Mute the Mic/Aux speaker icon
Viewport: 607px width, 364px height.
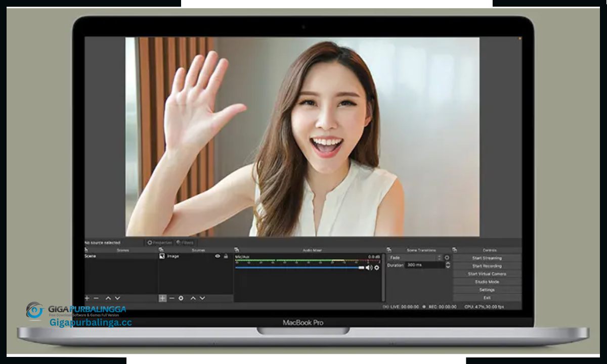pyautogui.click(x=369, y=267)
